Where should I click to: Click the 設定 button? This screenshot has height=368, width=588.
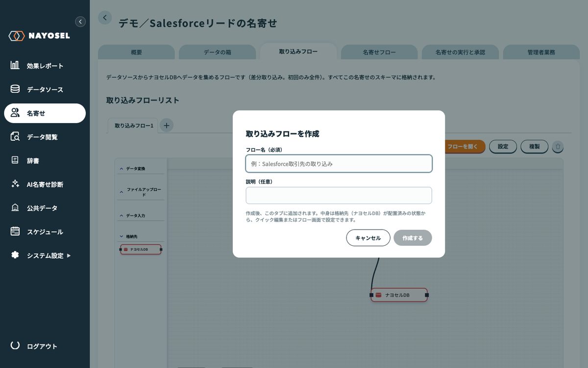pyautogui.click(x=503, y=146)
